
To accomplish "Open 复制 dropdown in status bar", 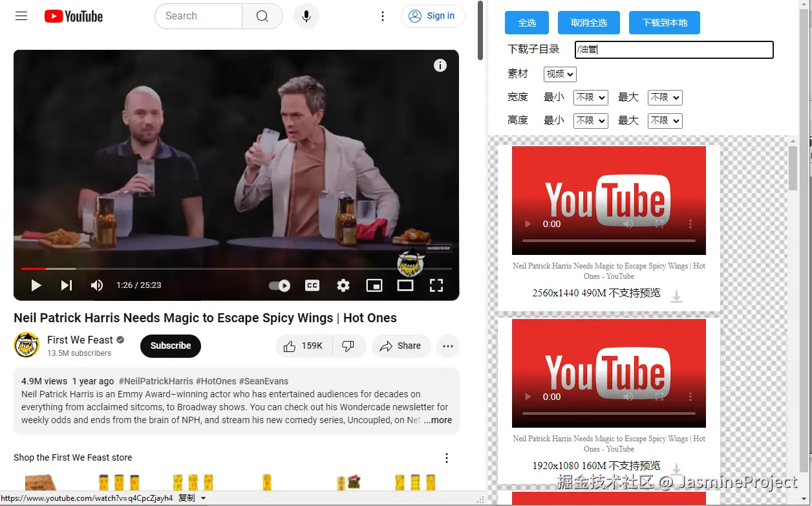I will (192, 498).
